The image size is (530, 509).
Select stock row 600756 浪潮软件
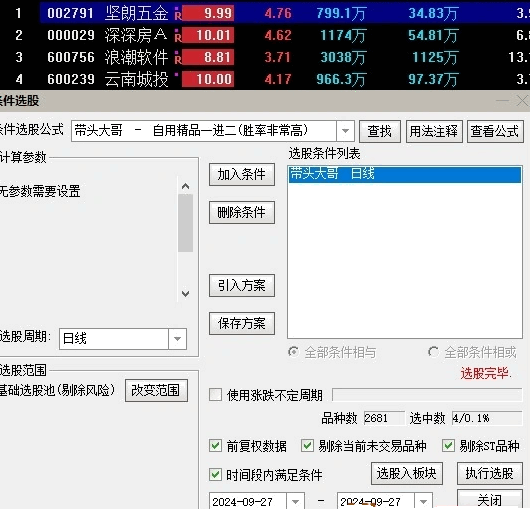265,57
